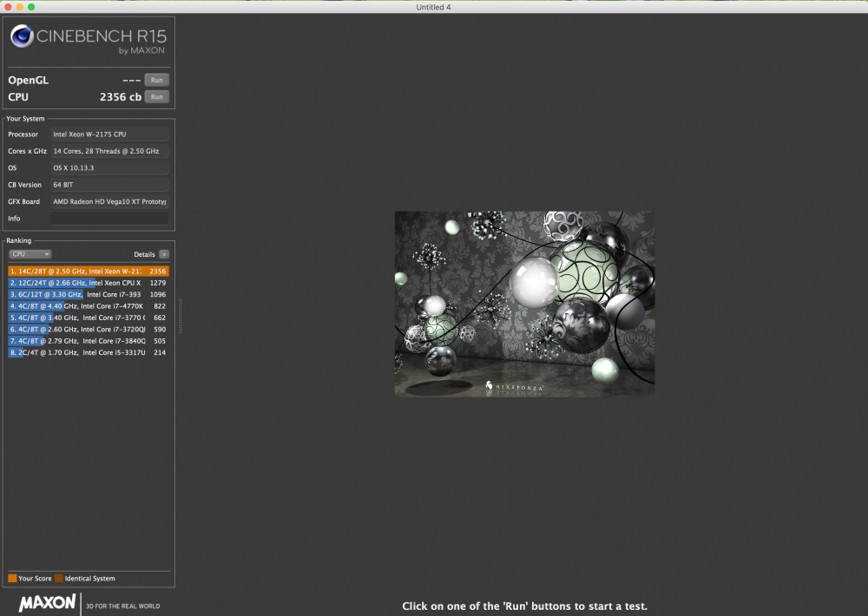Viewport: 868px width, 616px height.
Task: Open the CPU ranking type dropdown
Action: 30,254
